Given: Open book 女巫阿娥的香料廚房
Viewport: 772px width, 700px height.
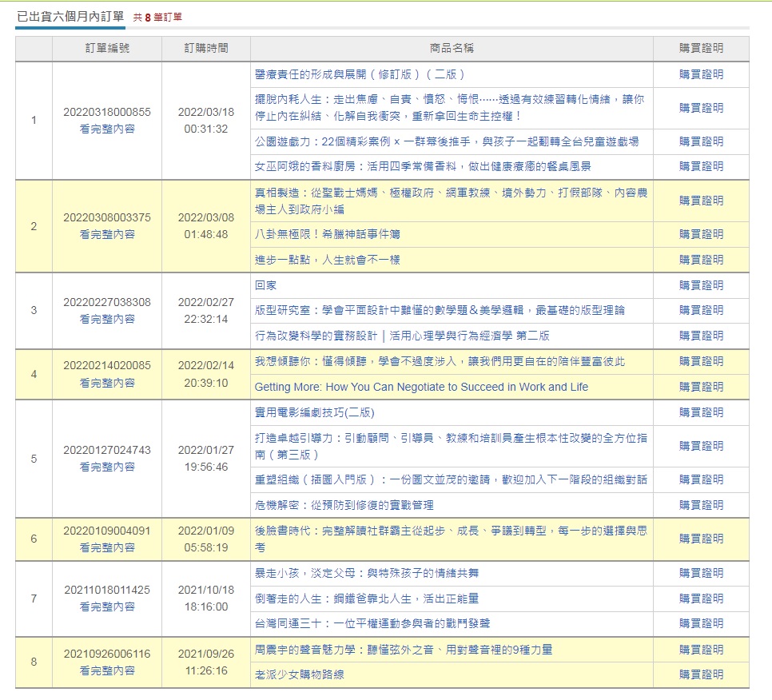Looking at the screenshot, I should 423,166.
